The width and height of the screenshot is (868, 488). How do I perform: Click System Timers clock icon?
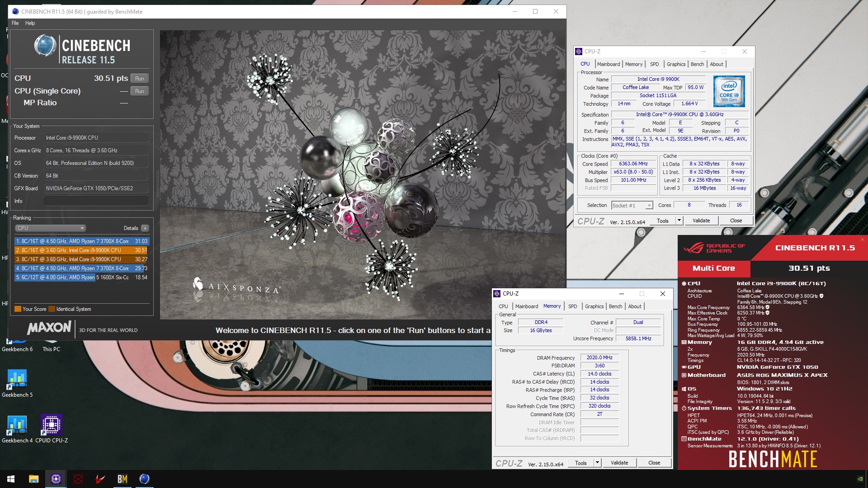pyautogui.click(x=684, y=408)
